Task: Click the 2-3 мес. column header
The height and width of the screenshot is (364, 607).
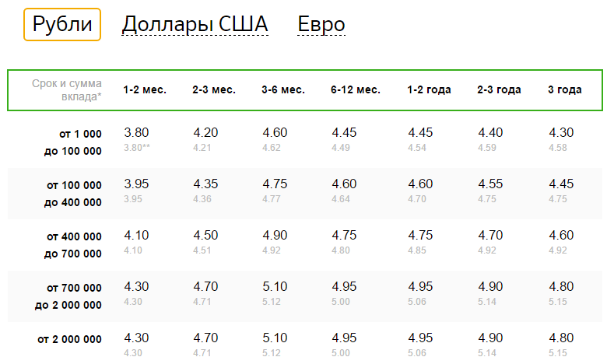Action: pyautogui.click(x=214, y=89)
